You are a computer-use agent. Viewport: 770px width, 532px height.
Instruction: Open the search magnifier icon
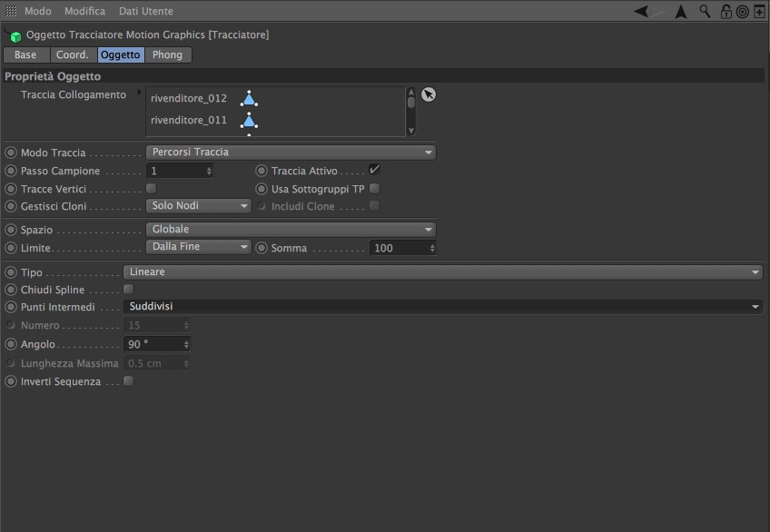tap(705, 11)
